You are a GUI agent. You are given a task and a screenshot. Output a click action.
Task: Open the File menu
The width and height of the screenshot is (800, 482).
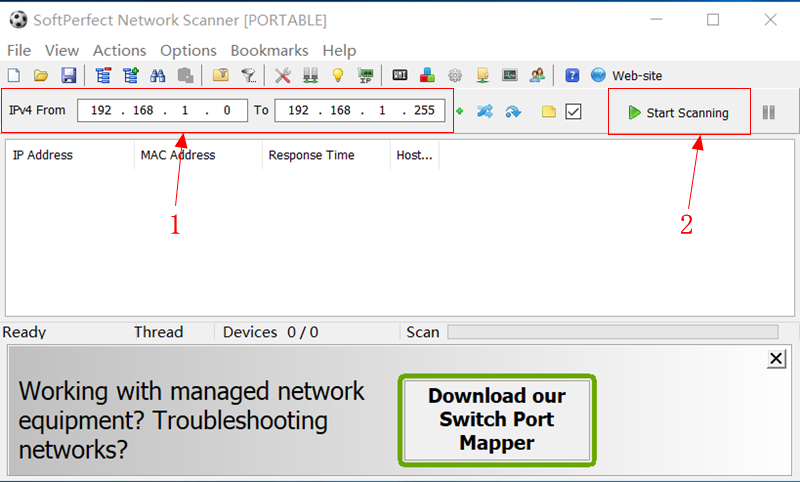(x=19, y=50)
